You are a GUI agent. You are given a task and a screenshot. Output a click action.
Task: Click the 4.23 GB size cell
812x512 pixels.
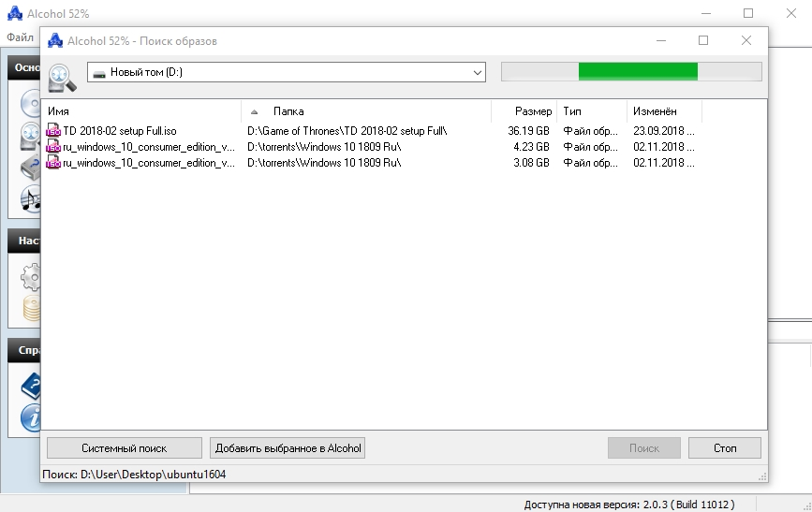pos(531,147)
